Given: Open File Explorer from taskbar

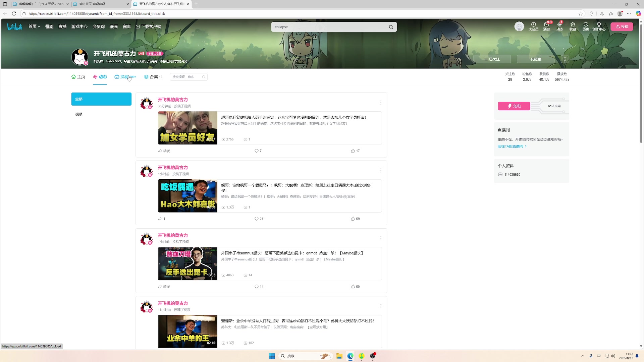Looking at the screenshot, I should pos(339,356).
